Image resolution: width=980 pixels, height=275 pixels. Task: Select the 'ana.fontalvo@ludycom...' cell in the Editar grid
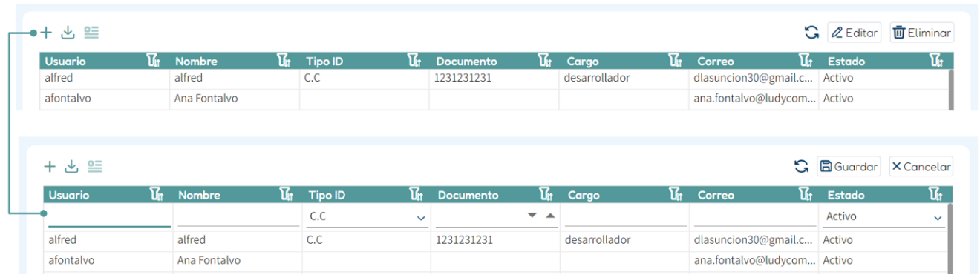(x=754, y=99)
